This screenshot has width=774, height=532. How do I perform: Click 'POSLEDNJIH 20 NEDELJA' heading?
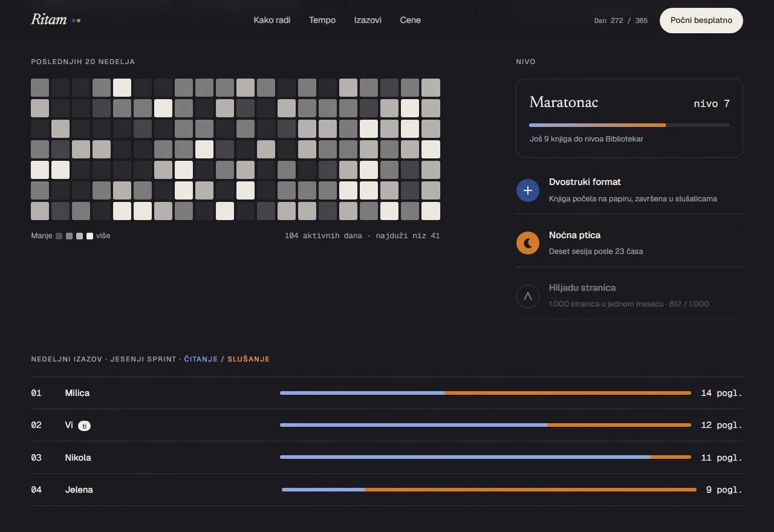click(83, 62)
